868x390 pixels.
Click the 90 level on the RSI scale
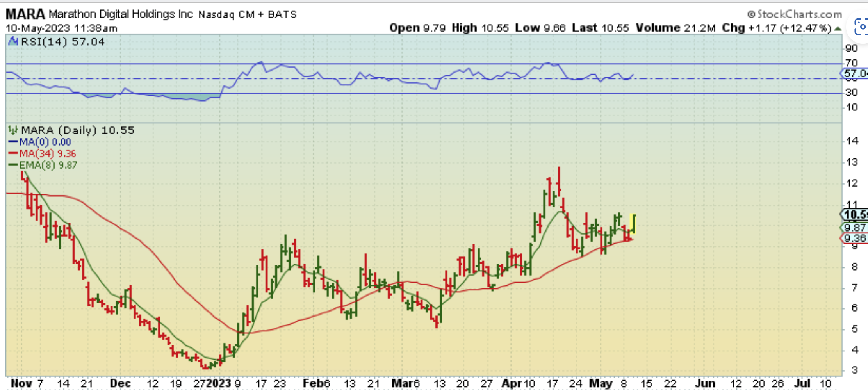pos(852,48)
